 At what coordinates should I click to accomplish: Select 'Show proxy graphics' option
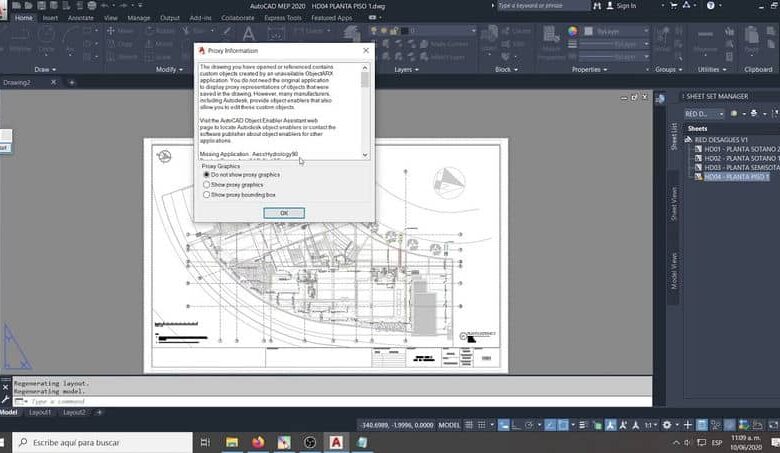(233, 184)
